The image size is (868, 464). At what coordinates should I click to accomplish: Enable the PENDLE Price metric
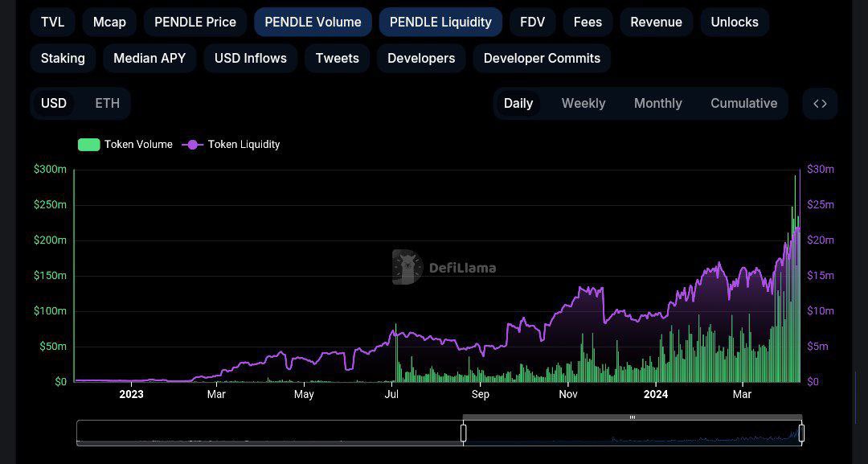[x=195, y=23]
